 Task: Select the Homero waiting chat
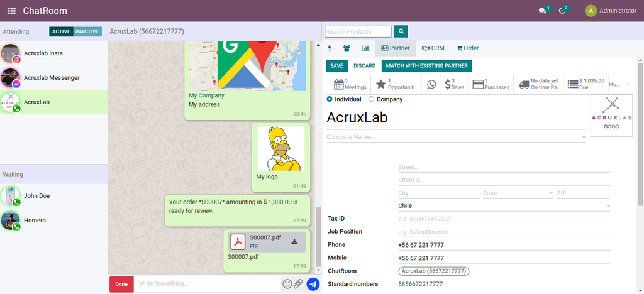pyautogui.click(x=54, y=220)
